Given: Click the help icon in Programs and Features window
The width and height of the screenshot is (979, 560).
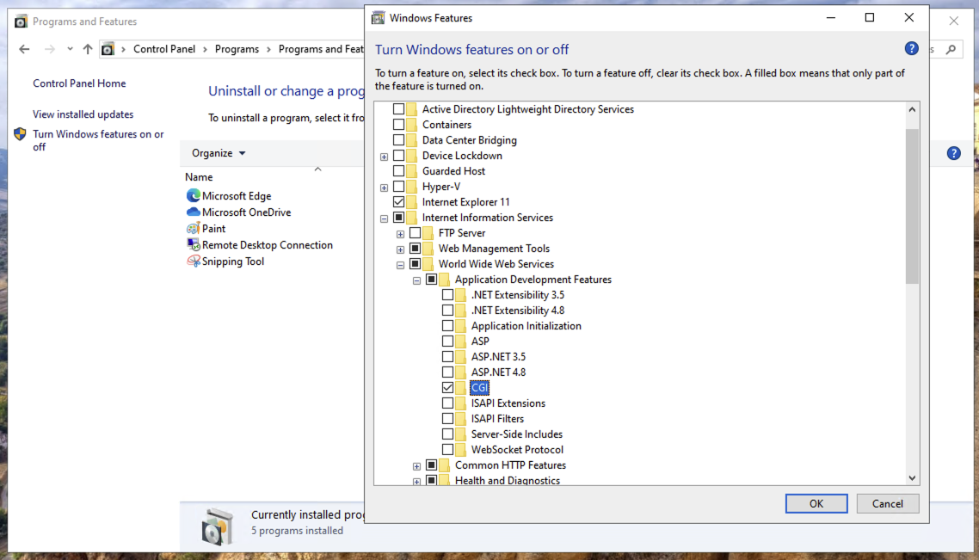Looking at the screenshot, I should [x=953, y=153].
